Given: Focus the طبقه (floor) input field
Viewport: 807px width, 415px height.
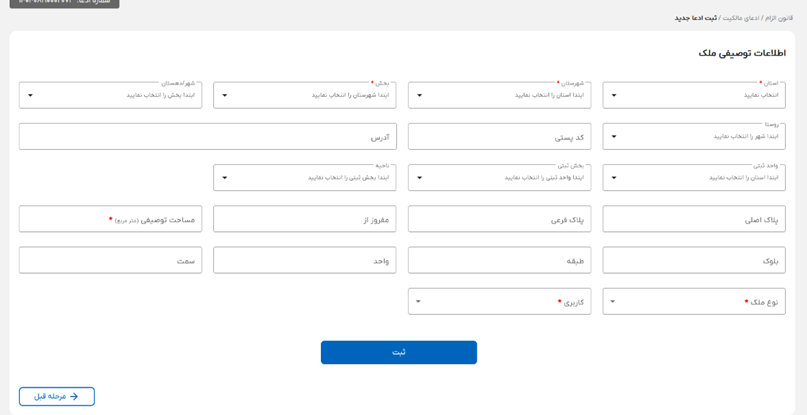Looking at the screenshot, I should pos(499,261).
